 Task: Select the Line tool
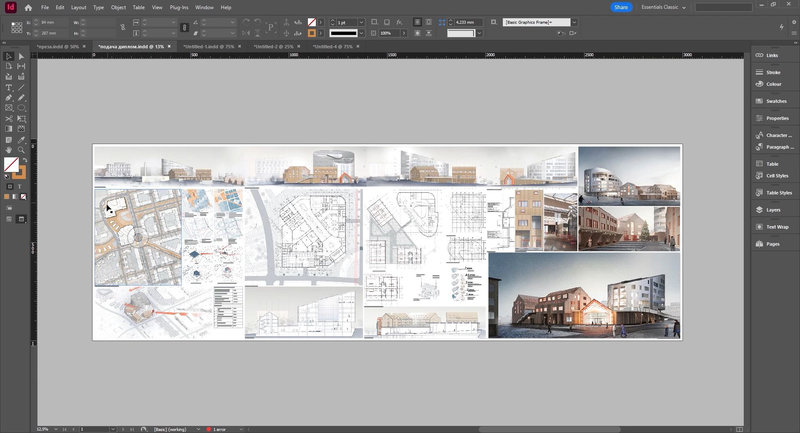(21, 87)
